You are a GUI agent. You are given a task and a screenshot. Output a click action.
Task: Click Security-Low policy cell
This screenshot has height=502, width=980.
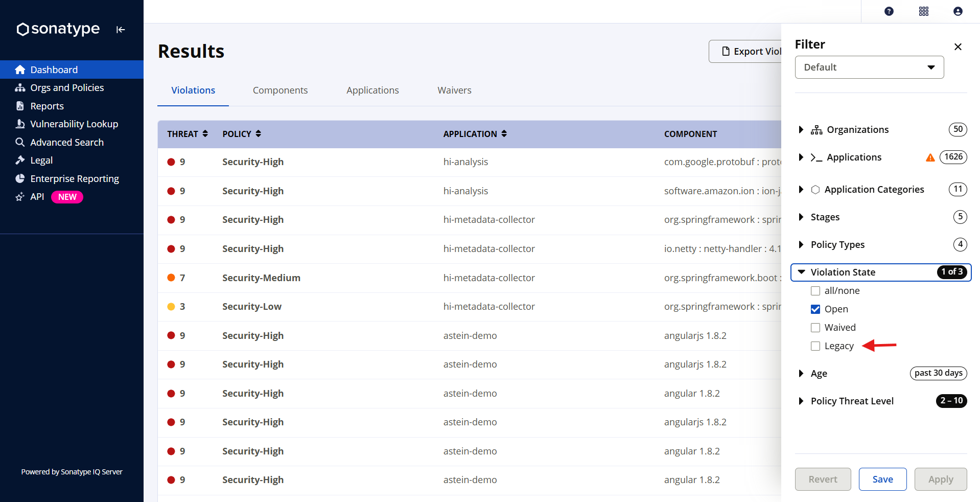pyautogui.click(x=252, y=307)
